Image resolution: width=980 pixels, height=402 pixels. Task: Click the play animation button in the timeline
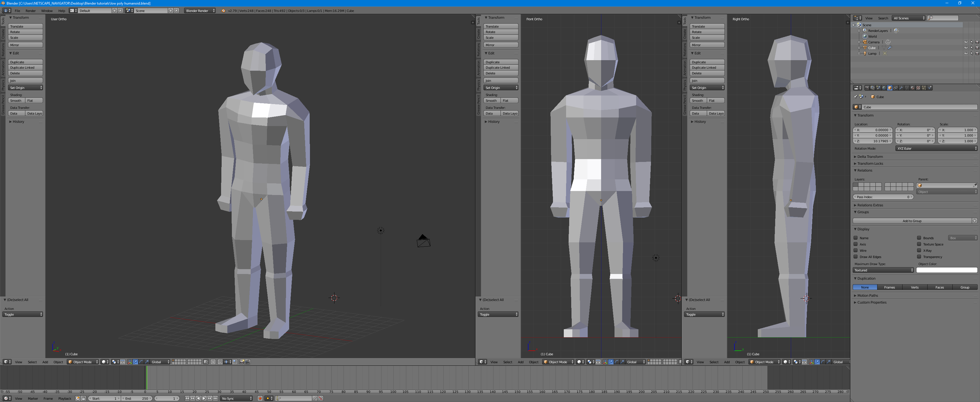(x=204, y=398)
